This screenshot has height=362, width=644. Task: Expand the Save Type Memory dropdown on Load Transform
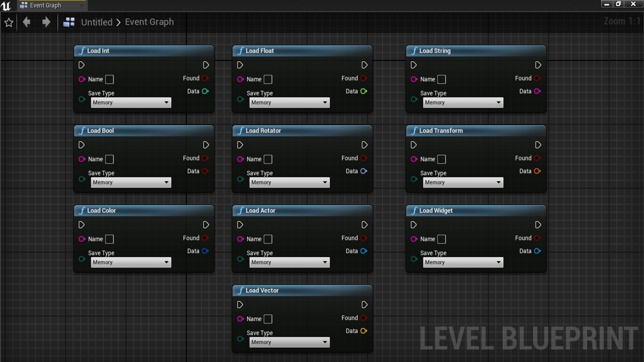pyautogui.click(x=463, y=183)
